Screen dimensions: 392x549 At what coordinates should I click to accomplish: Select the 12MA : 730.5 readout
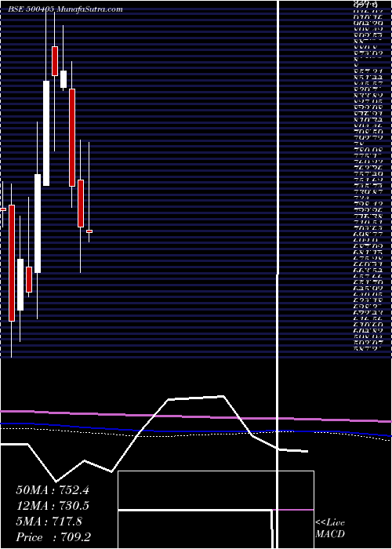pyautogui.click(x=53, y=506)
